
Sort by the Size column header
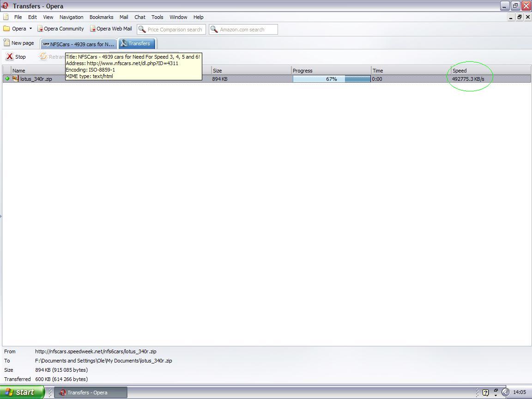tap(251, 71)
